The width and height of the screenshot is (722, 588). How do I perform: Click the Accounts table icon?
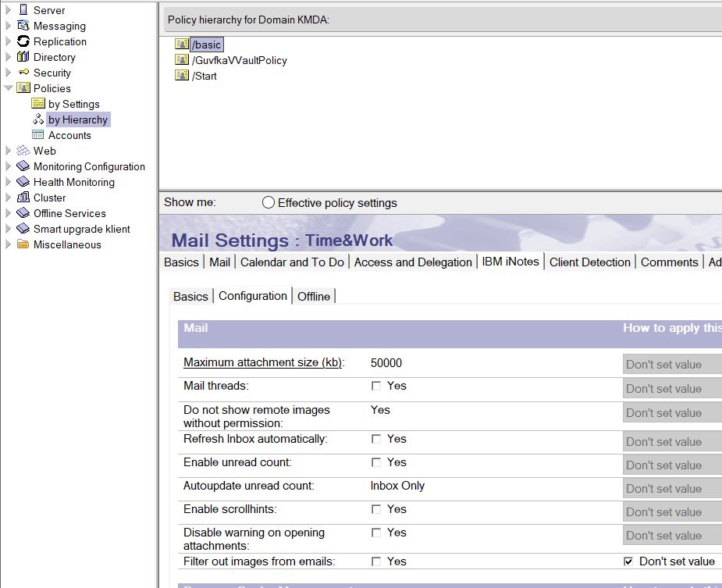(37, 135)
